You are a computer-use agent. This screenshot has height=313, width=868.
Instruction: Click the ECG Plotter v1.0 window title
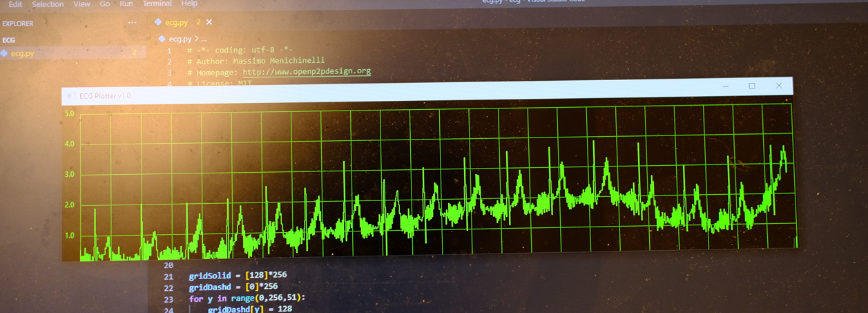click(x=105, y=96)
